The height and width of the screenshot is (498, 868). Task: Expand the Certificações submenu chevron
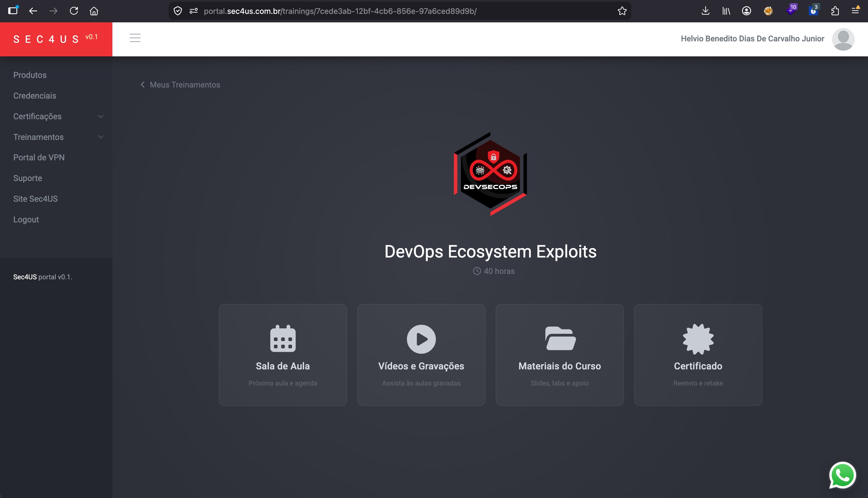pos(101,116)
